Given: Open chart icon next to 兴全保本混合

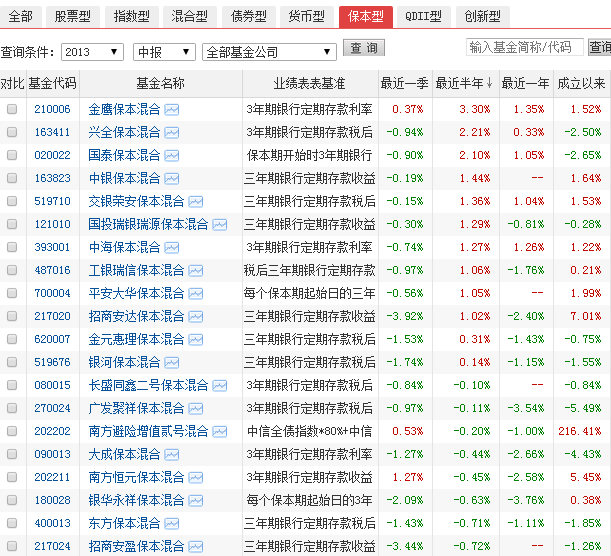Looking at the screenshot, I should point(171,133).
